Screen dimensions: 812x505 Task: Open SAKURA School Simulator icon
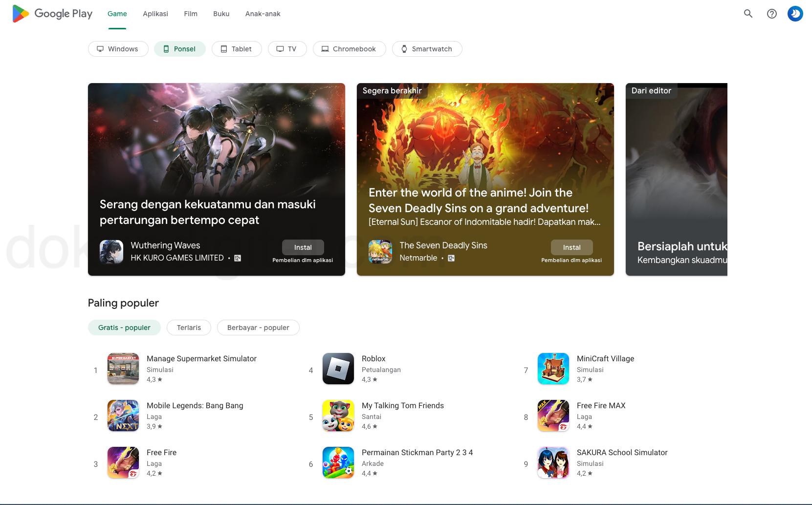pos(553,462)
